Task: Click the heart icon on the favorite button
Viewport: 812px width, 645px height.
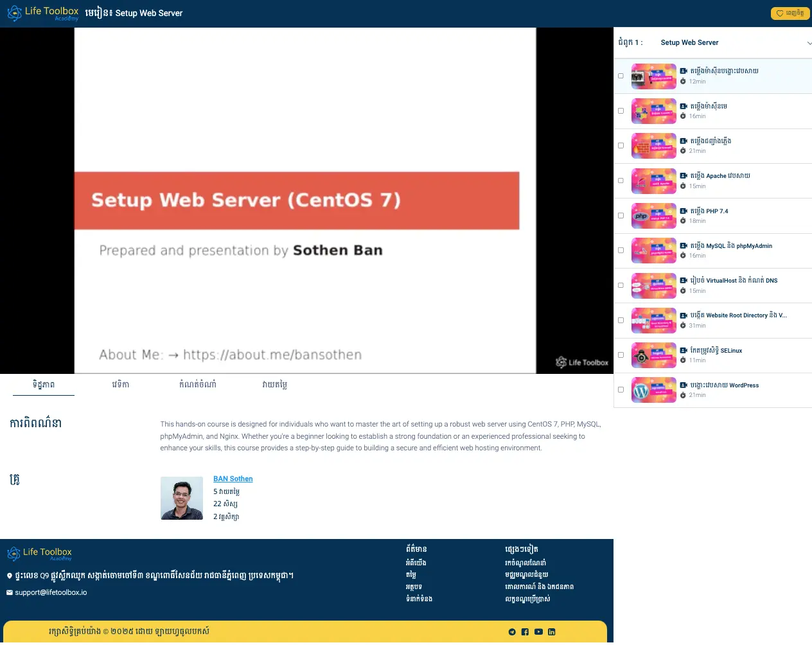Action: click(x=780, y=13)
